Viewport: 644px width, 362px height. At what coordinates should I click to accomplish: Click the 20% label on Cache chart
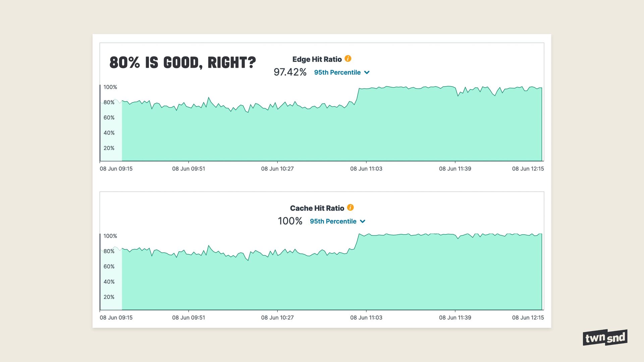(x=109, y=297)
